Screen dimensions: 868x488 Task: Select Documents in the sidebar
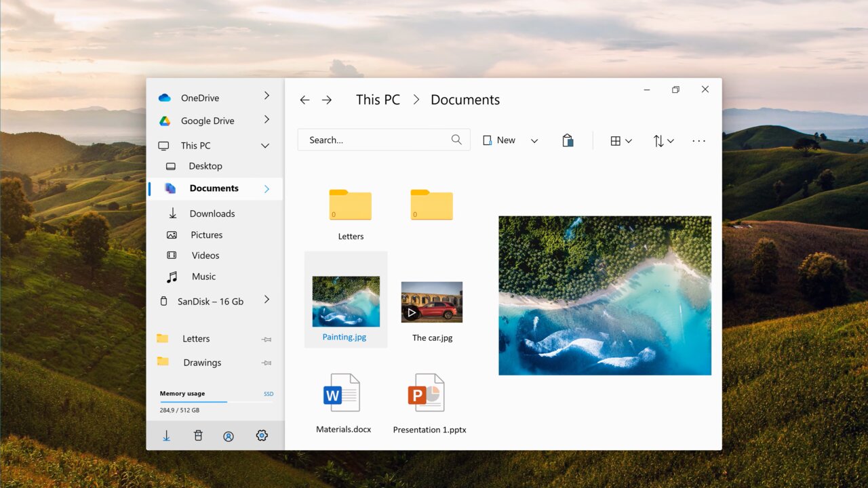[216, 188]
